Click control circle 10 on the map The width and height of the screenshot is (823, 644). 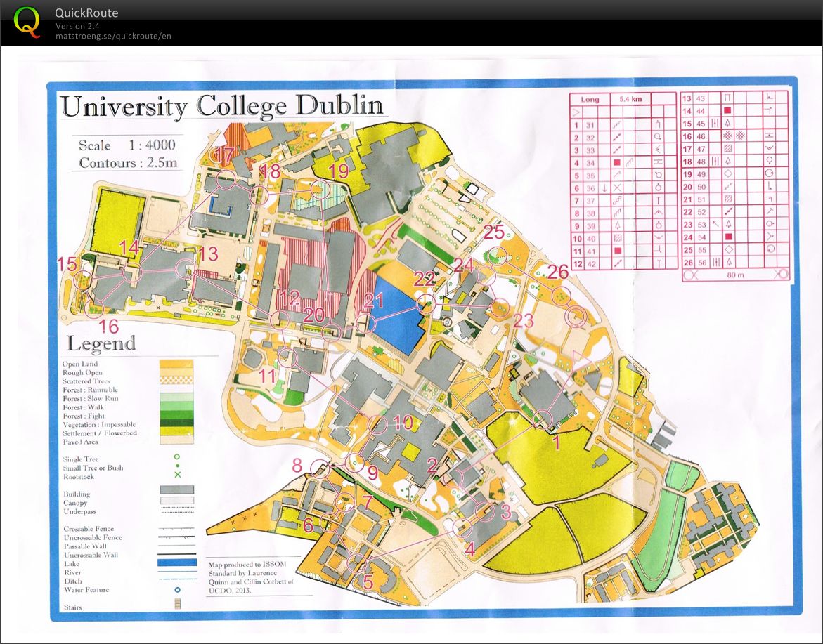coord(378,423)
